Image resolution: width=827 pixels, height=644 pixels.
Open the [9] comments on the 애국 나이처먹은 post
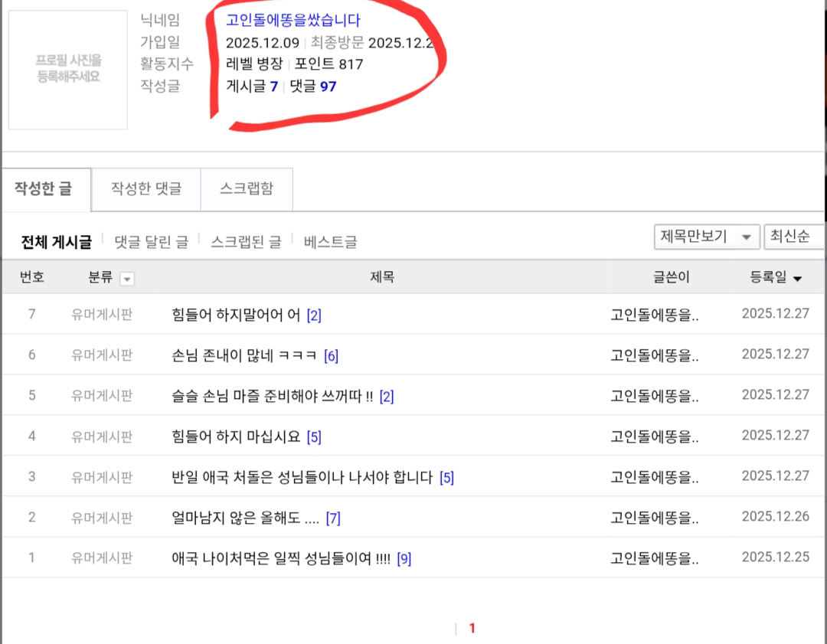click(x=403, y=557)
